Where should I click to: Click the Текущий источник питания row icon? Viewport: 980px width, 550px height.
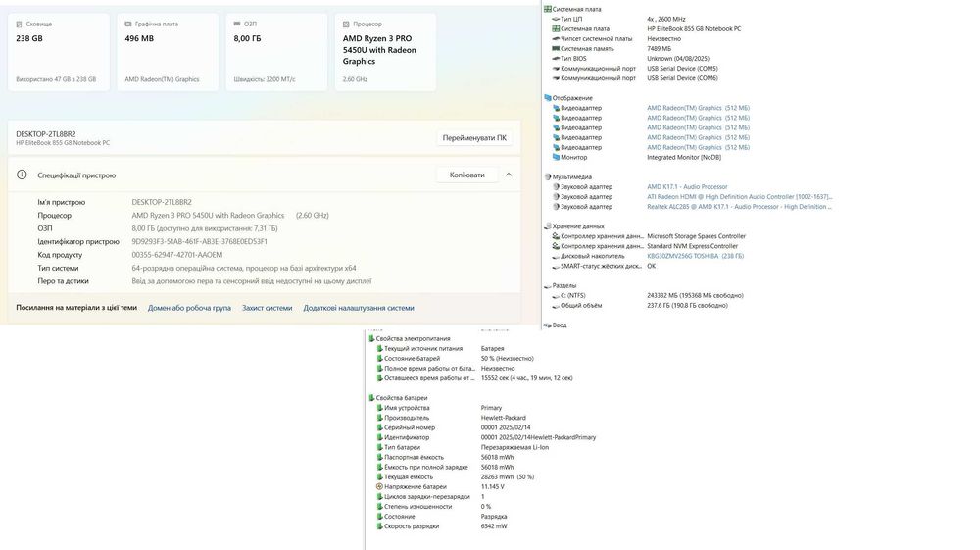[379, 349]
